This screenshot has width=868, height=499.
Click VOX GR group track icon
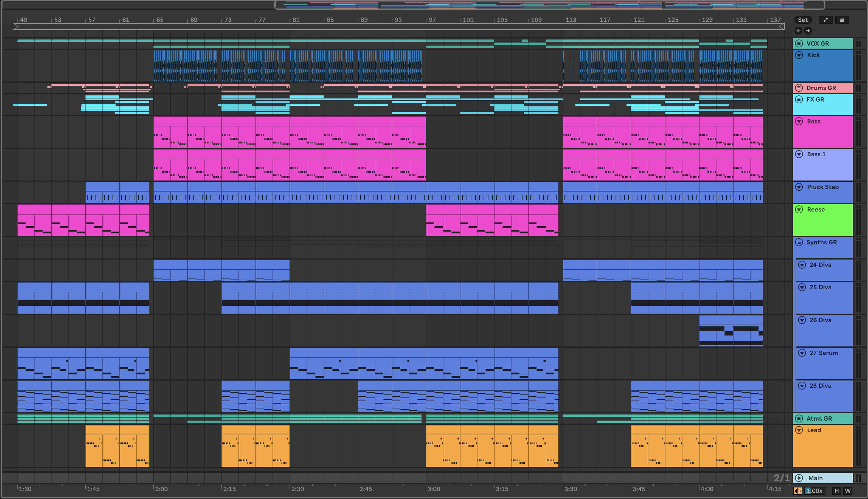(799, 43)
